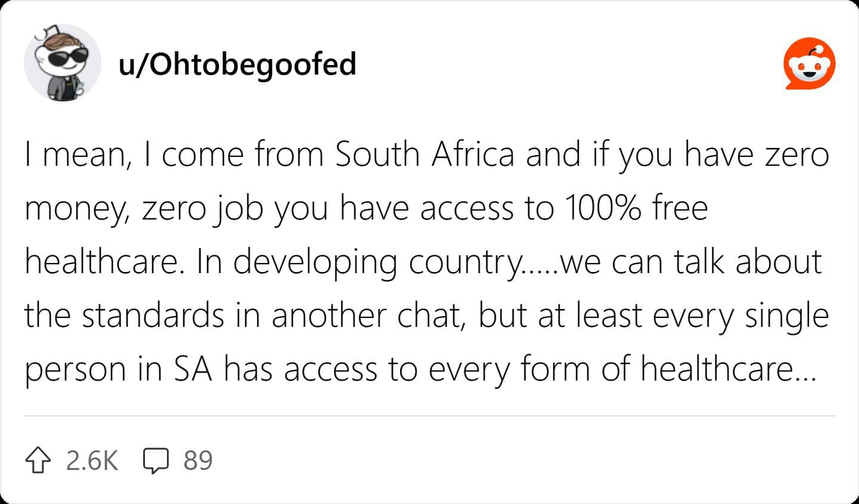Click the 2.6K upvote count
The width and height of the screenshot is (859, 504).
point(92,461)
